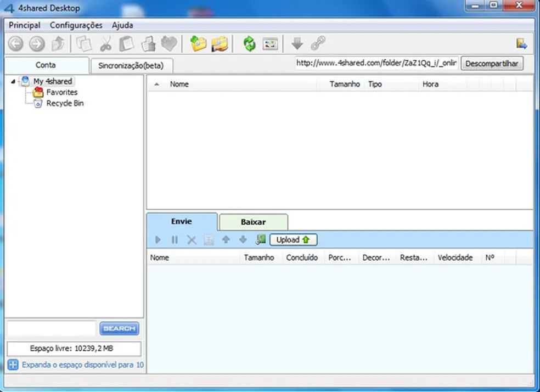Select the Favorites folder in tree

[61, 92]
